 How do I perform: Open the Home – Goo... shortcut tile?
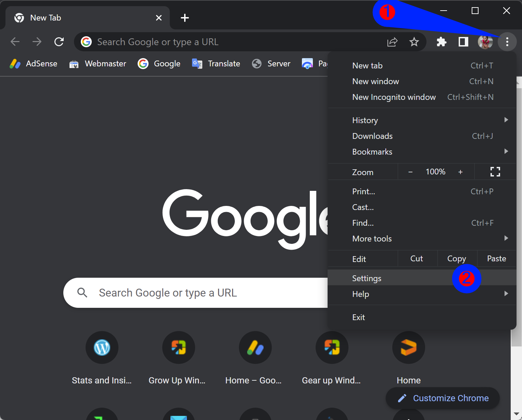point(254,358)
